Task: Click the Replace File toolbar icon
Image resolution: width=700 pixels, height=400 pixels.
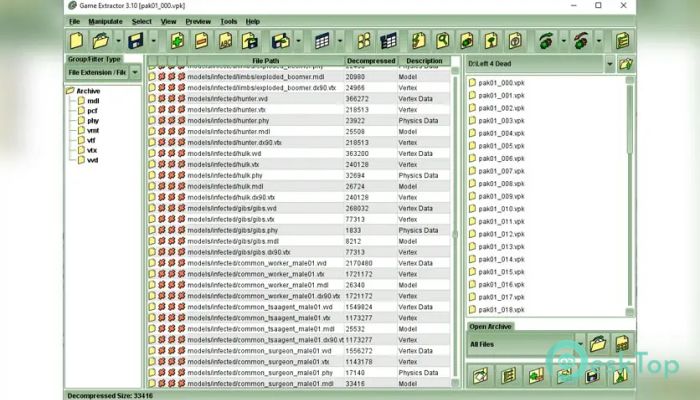Action: point(250,41)
